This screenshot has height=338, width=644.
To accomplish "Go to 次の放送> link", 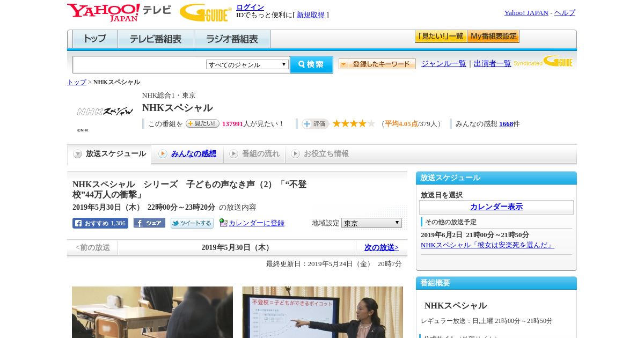I will pos(382,248).
